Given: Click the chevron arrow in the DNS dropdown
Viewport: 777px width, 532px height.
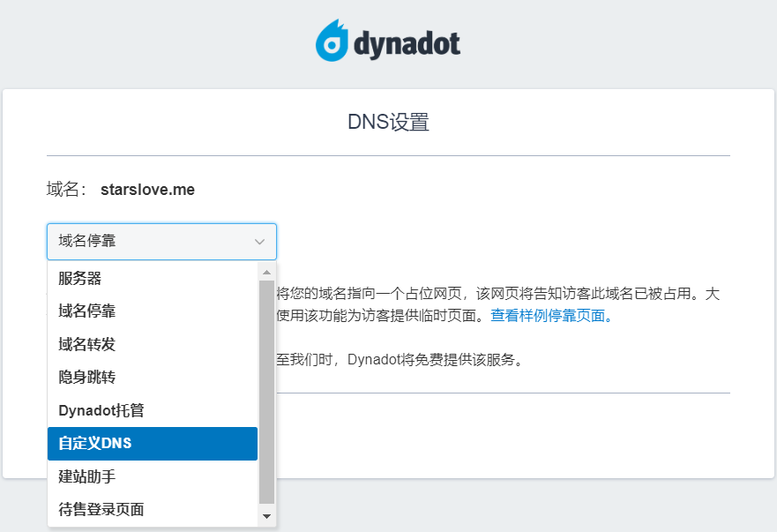Looking at the screenshot, I should [259, 242].
